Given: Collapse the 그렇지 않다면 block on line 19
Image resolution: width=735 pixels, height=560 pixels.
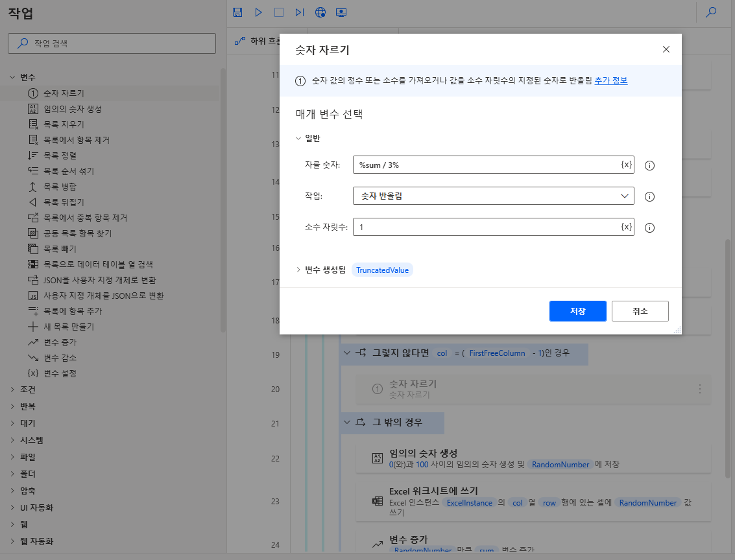Looking at the screenshot, I should pyautogui.click(x=347, y=353).
